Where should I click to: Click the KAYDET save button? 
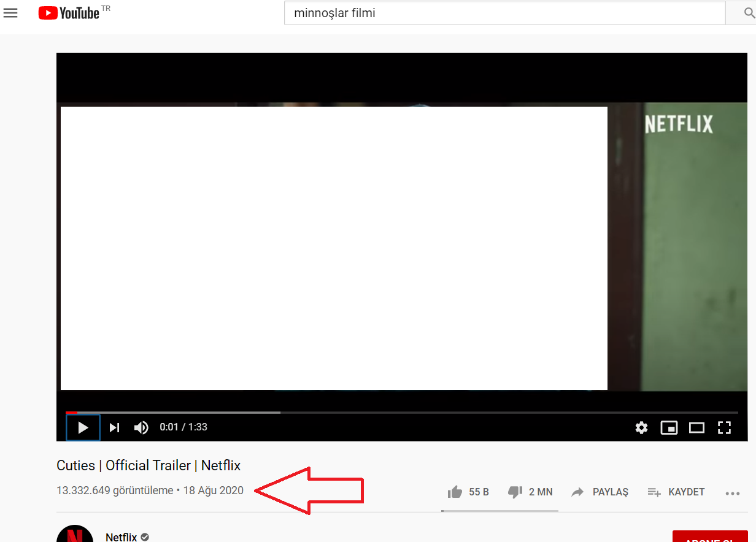point(676,492)
